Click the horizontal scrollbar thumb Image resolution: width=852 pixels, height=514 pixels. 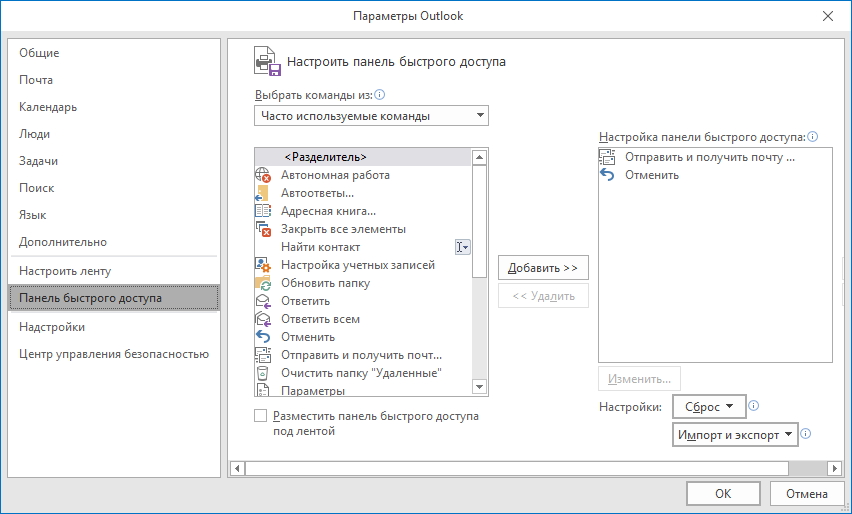tap(517, 468)
